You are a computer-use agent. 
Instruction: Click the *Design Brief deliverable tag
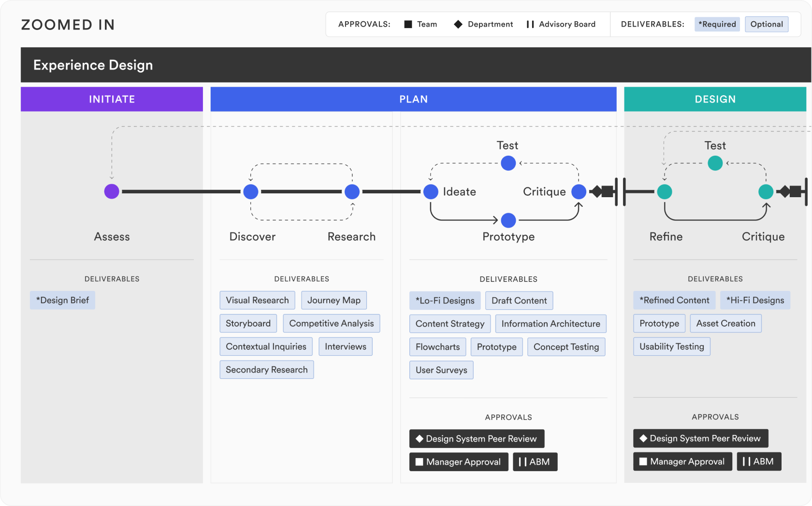[62, 300]
